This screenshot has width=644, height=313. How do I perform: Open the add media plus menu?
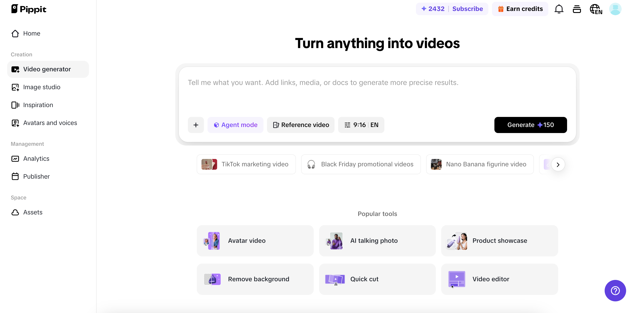(196, 125)
